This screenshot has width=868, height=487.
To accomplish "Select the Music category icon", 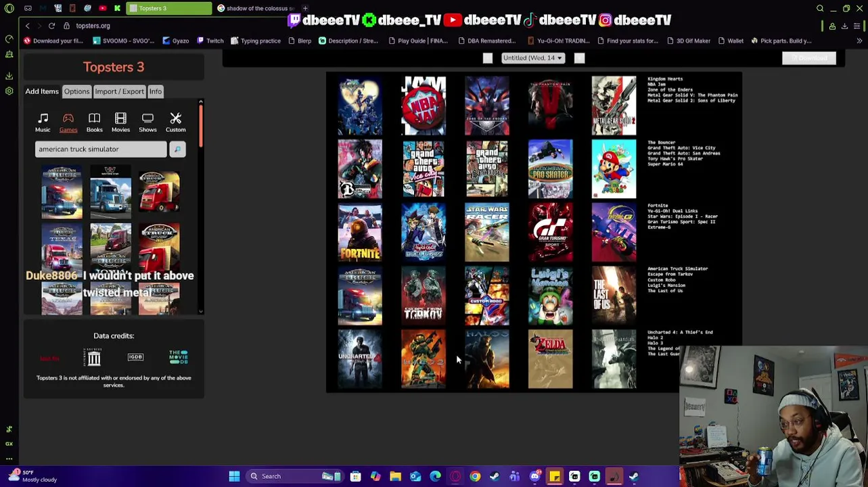I will [x=43, y=122].
